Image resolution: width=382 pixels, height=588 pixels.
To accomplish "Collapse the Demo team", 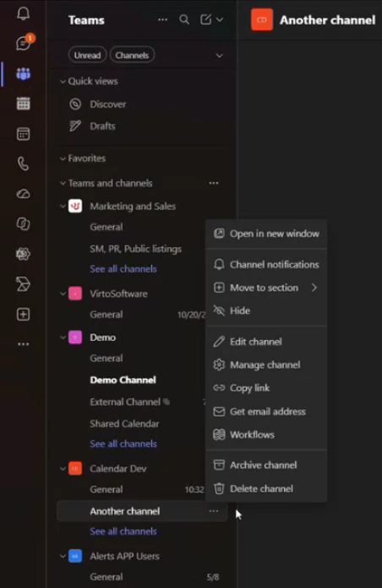I will click(x=63, y=337).
